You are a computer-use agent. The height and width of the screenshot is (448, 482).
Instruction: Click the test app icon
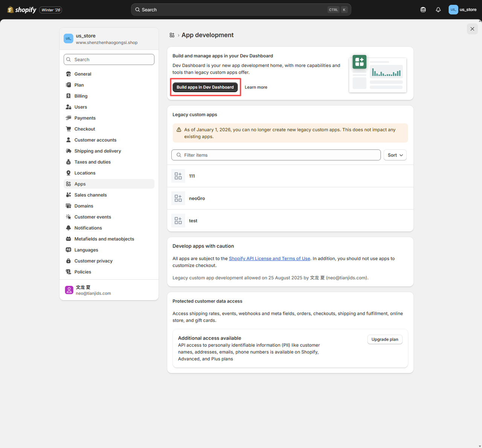coord(178,221)
